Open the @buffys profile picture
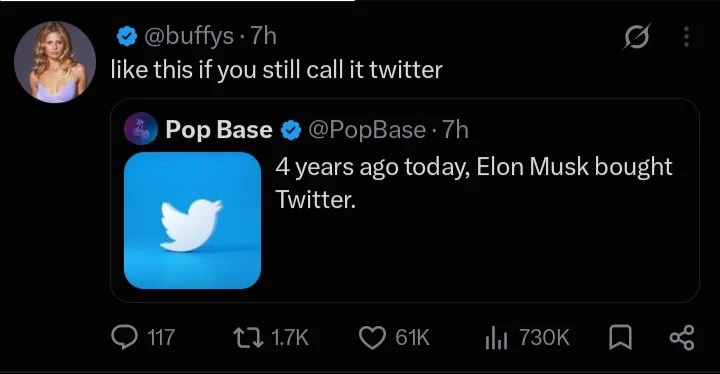The image size is (720, 374). click(55, 62)
